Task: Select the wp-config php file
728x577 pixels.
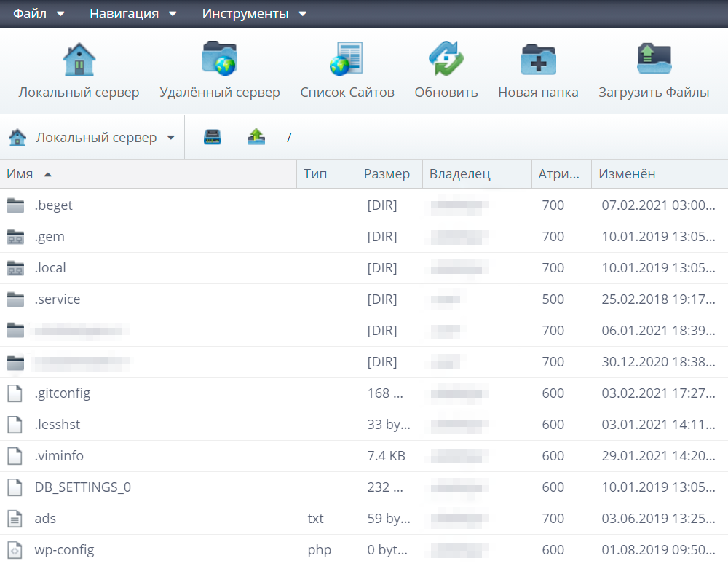Action: click(x=64, y=550)
